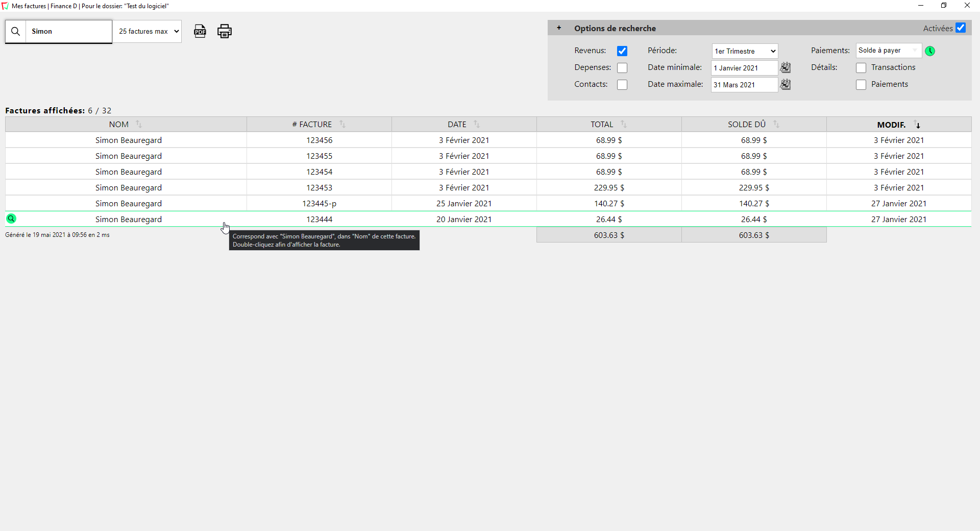This screenshot has height=531, width=980.
Task: Disable the Activées search options checkbox
Action: coord(960,28)
